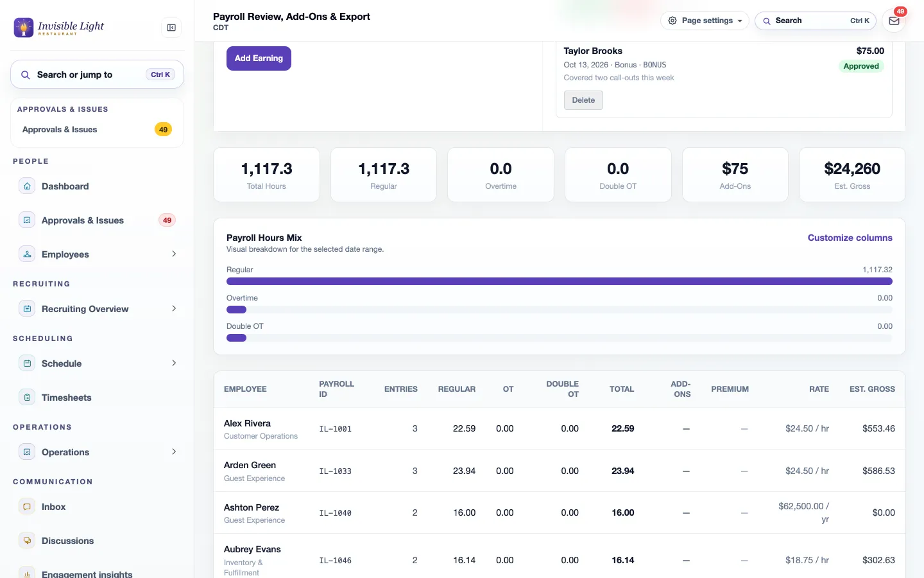The image size is (924, 578).
Task: Delete Taylor Brooks bonus entry
Action: (x=583, y=100)
